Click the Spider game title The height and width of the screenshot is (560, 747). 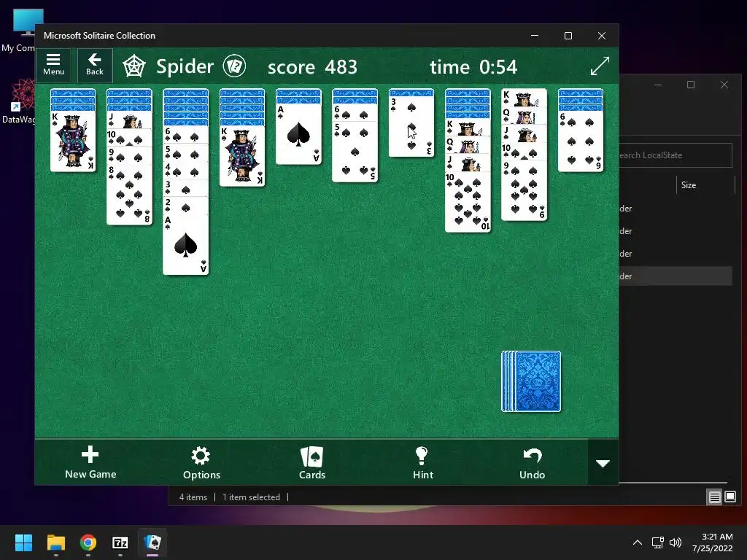tap(185, 66)
